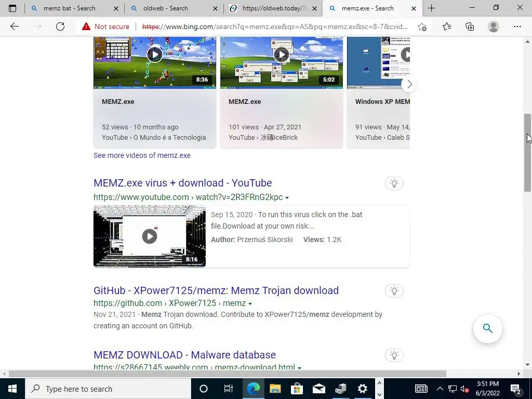Open MEMZ.exe video by IceBrick

245,101
